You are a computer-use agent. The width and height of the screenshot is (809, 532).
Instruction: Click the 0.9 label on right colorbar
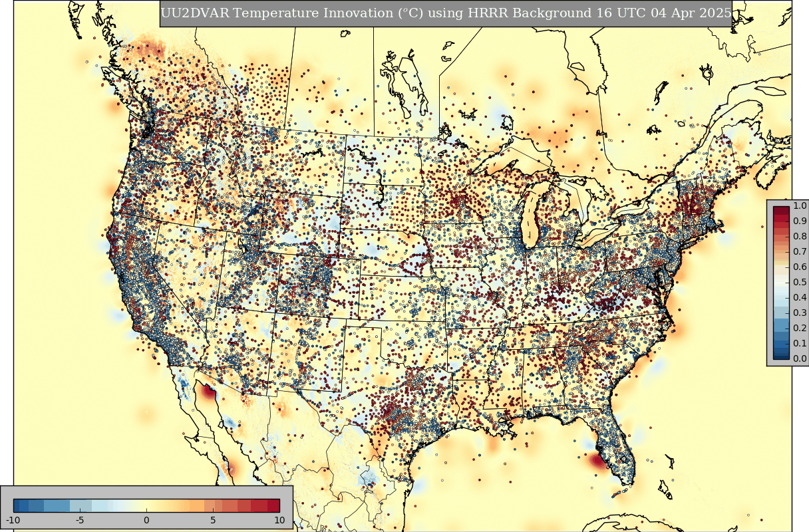point(800,221)
